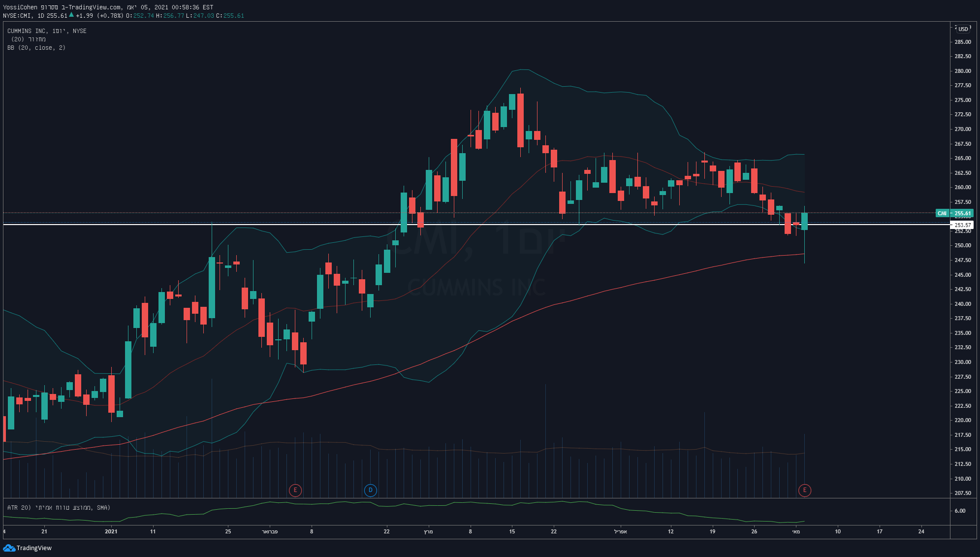Click the 2021 date axis label

(111, 531)
